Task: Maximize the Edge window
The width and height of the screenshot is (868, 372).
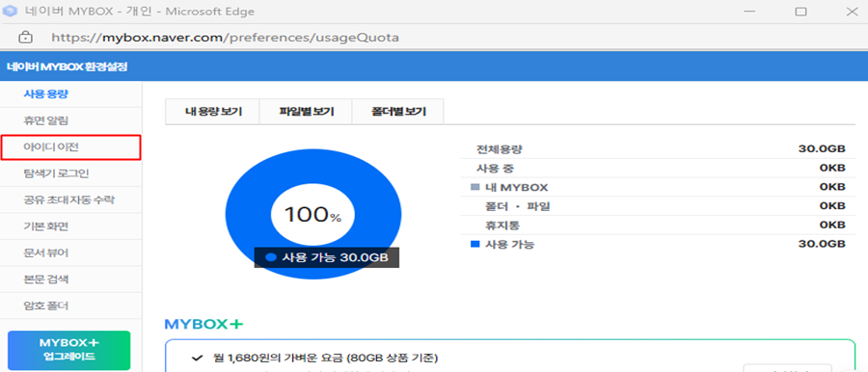Action: coord(800,12)
